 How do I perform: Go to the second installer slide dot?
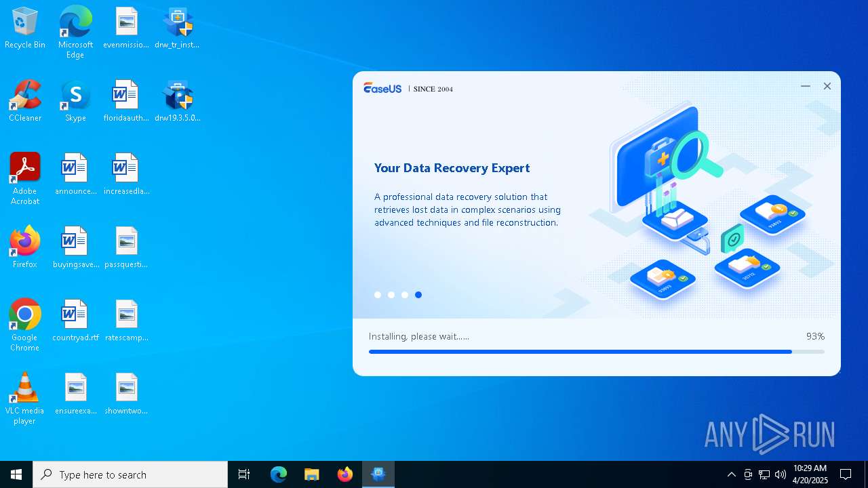(391, 295)
